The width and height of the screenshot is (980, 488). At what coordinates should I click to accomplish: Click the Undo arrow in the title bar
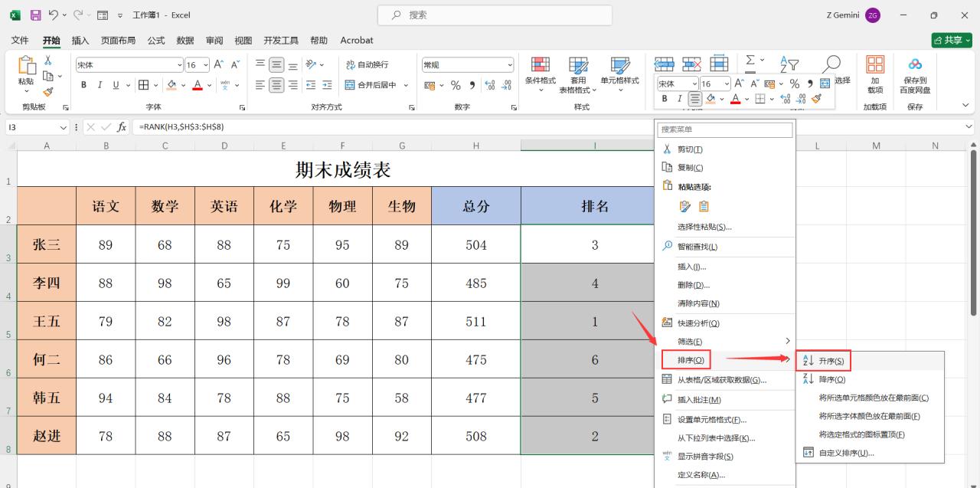53,15
